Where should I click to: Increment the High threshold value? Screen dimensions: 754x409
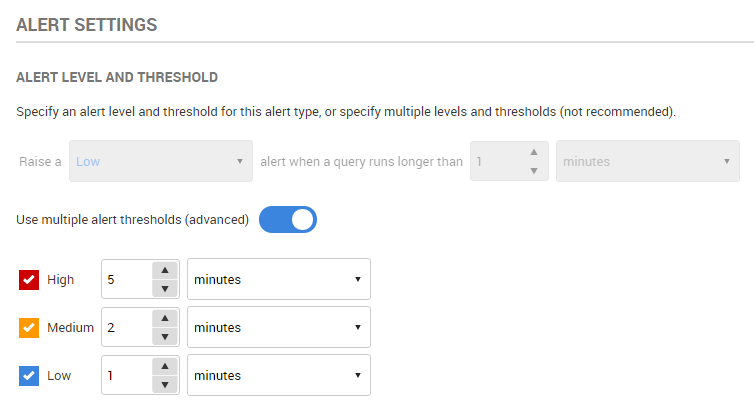(x=165, y=270)
